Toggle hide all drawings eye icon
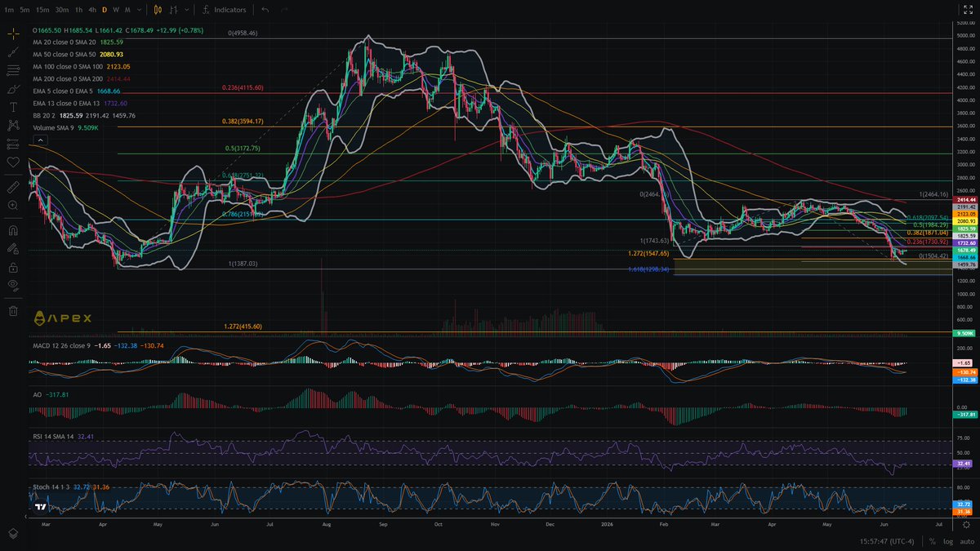Viewport: 980px width, 551px height. pos(12,285)
